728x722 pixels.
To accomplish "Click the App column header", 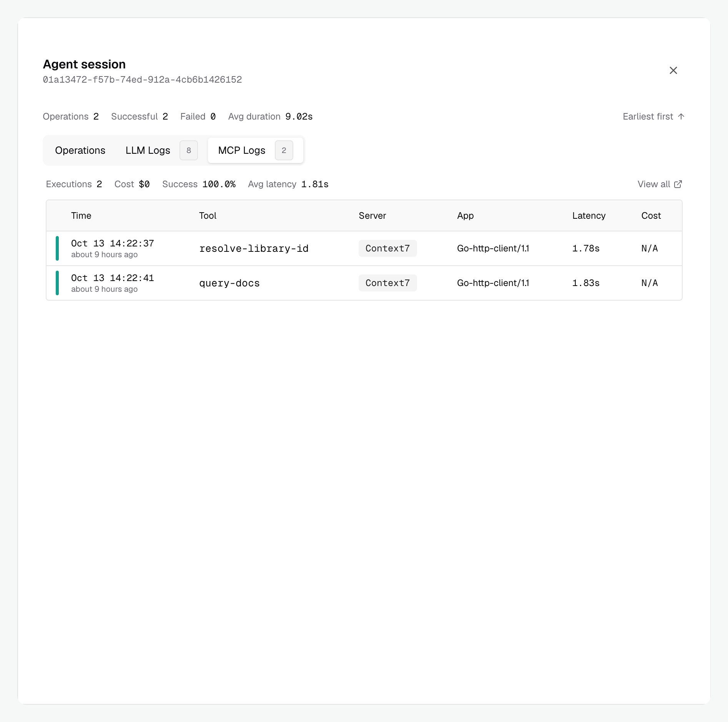I will click(465, 216).
